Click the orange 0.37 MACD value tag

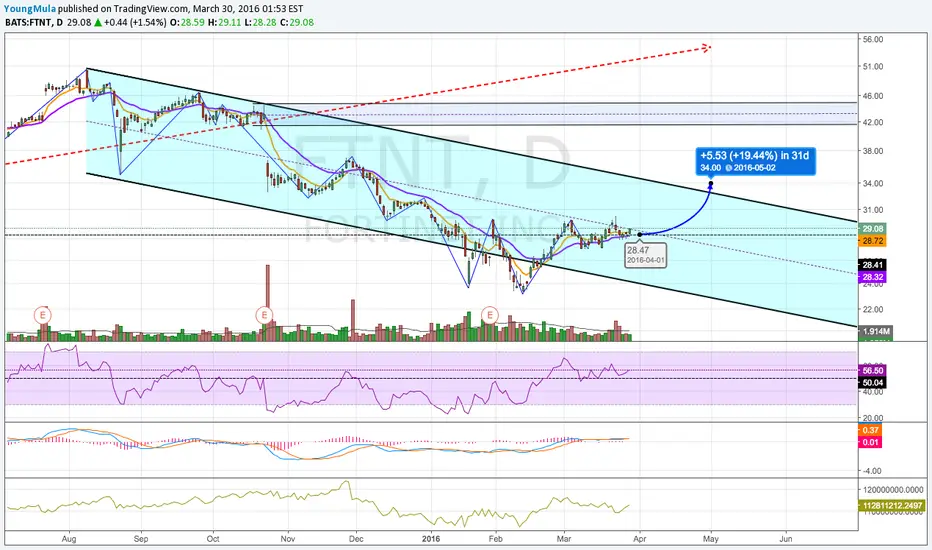[870, 430]
